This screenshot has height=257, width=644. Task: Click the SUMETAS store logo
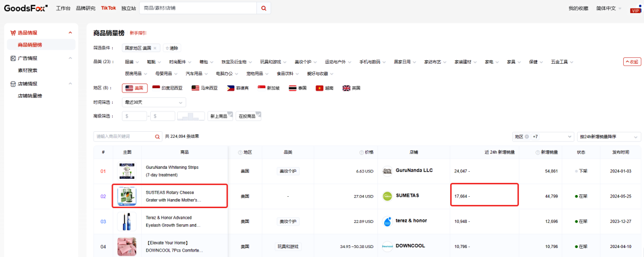coord(388,196)
